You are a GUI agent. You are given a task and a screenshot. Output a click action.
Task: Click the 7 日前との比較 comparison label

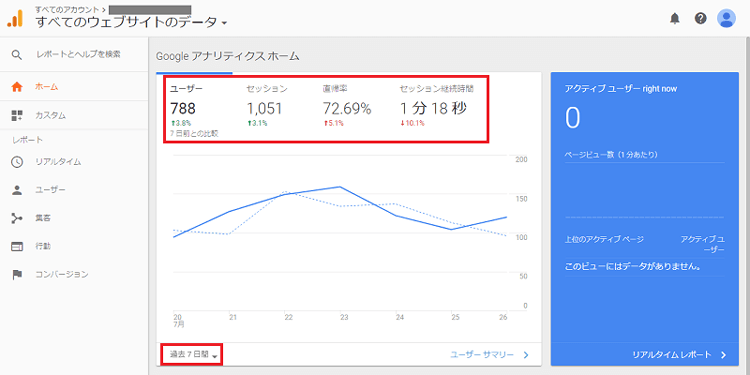(194, 134)
